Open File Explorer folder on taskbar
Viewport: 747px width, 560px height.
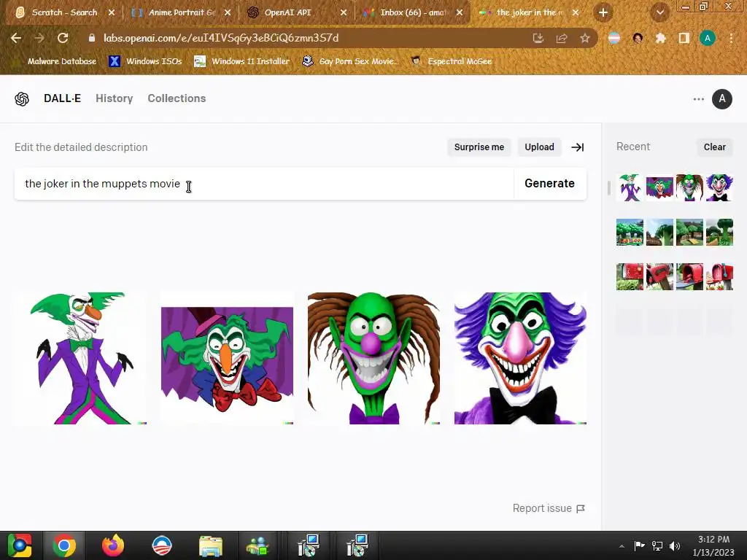(x=210, y=545)
